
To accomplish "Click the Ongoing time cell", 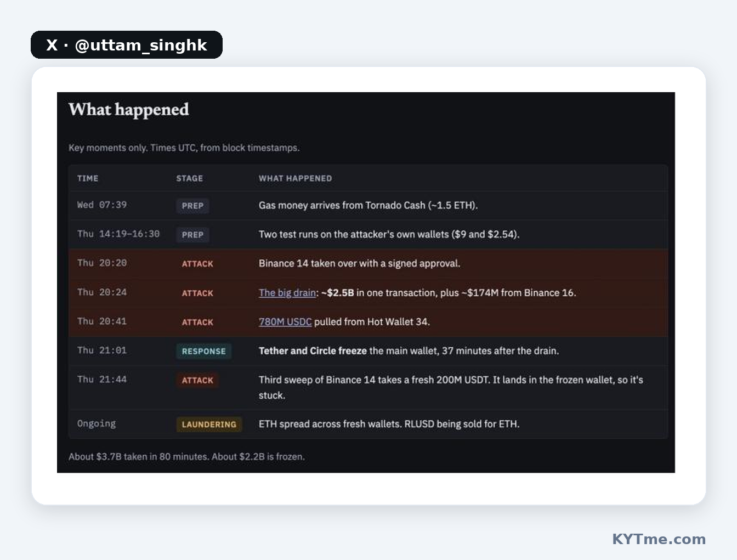I will tap(97, 423).
